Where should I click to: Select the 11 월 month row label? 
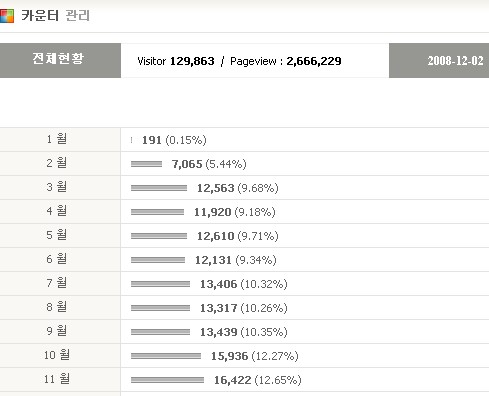(x=57, y=379)
